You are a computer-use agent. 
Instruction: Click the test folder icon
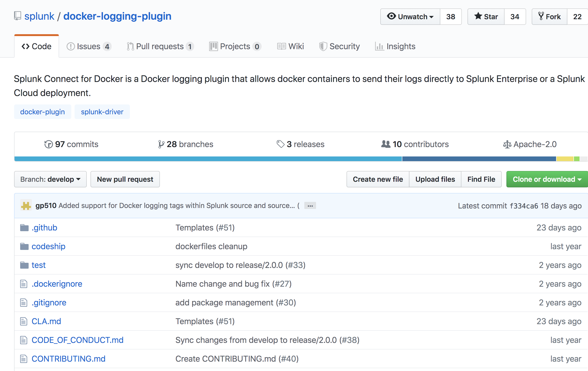point(24,265)
